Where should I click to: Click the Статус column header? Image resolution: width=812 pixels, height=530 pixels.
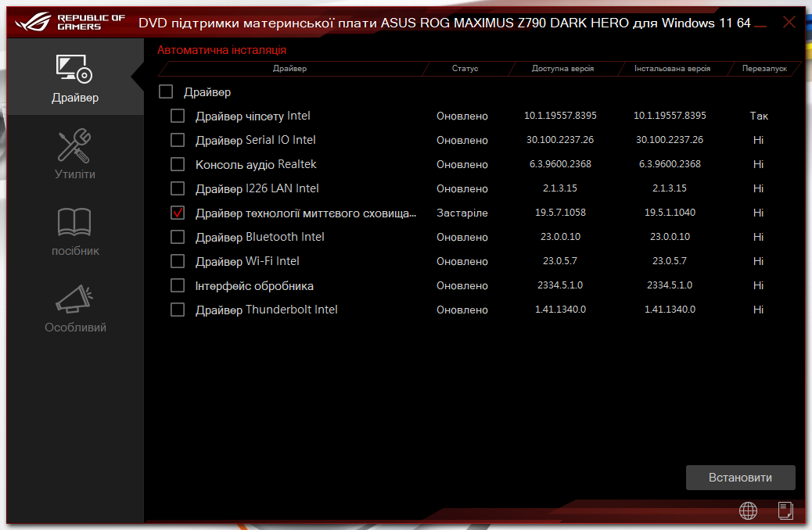click(466, 69)
